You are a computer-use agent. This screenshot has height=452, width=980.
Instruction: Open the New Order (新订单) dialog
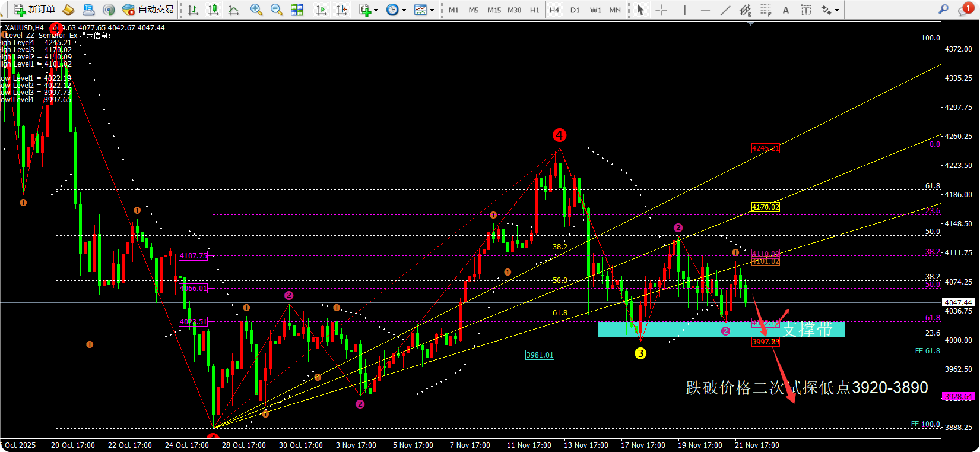click(34, 10)
